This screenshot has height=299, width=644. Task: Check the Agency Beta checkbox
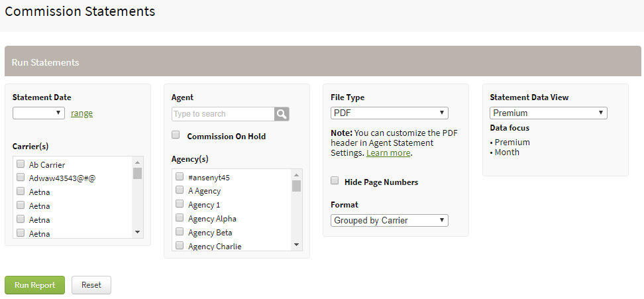click(x=180, y=231)
